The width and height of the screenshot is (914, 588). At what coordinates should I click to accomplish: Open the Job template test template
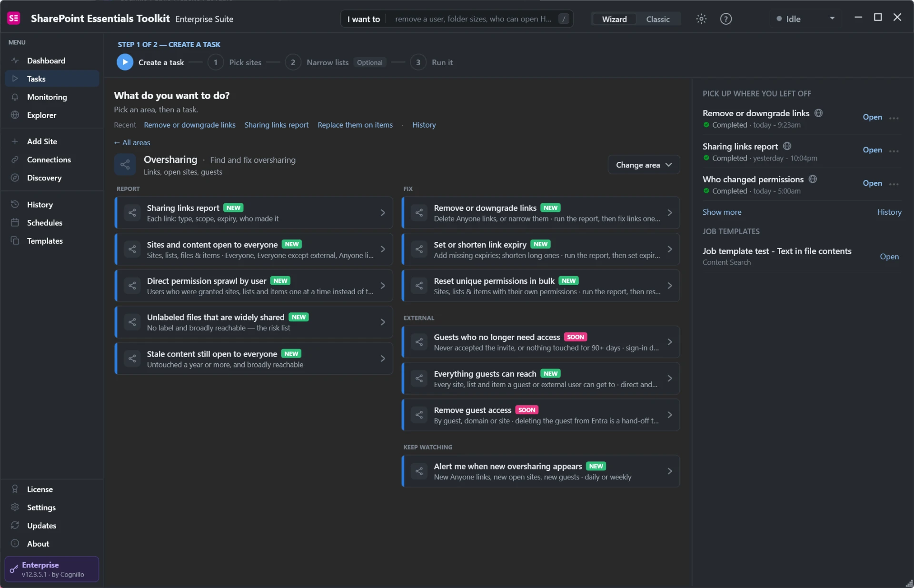coord(889,256)
